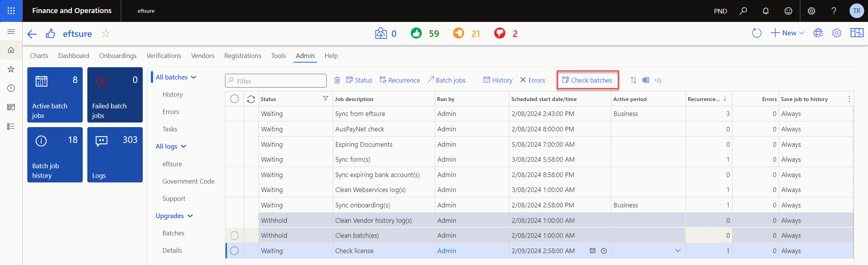
Task: Open Recent clock icon in sidebar
Action: coord(11,88)
